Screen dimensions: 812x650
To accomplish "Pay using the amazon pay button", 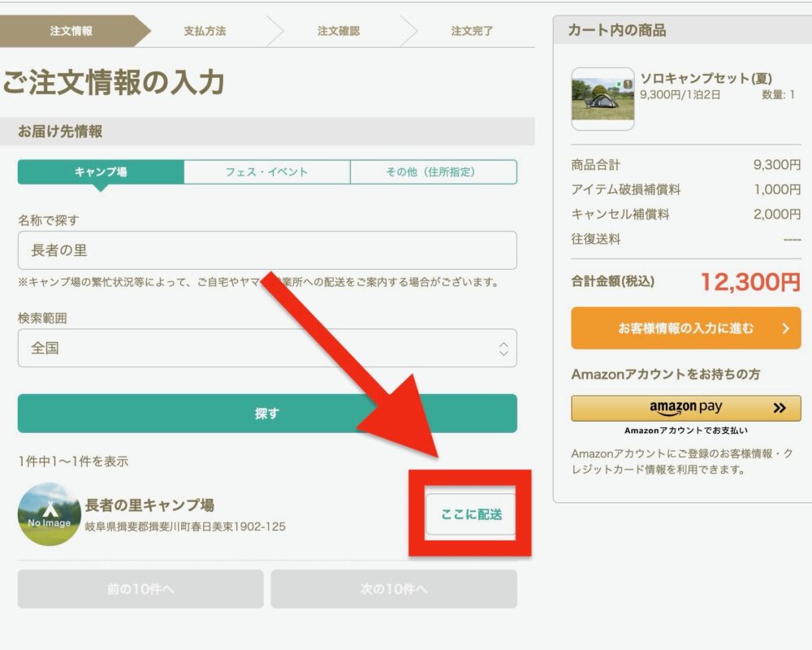I will coord(685,408).
